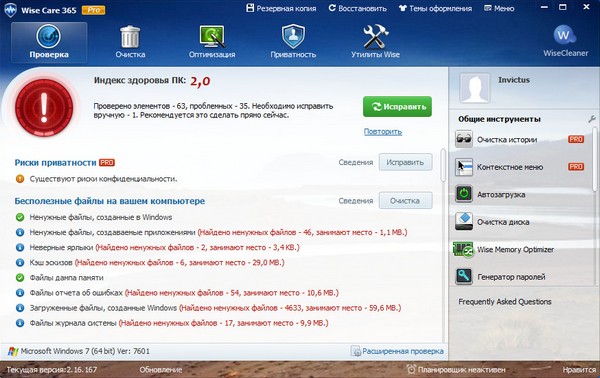The width and height of the screenshot is (600, 378).
Task: Switch to the Очистка trash can tab
Action: (130, 42)
